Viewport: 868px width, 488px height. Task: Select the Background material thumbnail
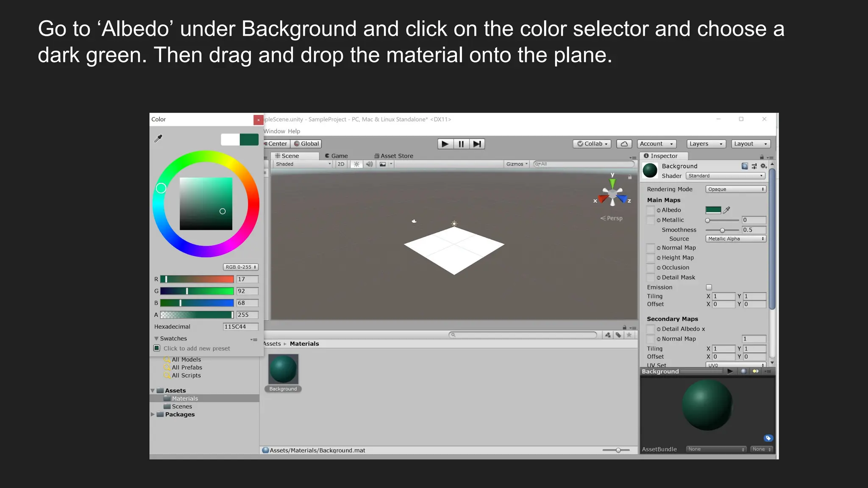pyautogui.click(x=283, y=369)
